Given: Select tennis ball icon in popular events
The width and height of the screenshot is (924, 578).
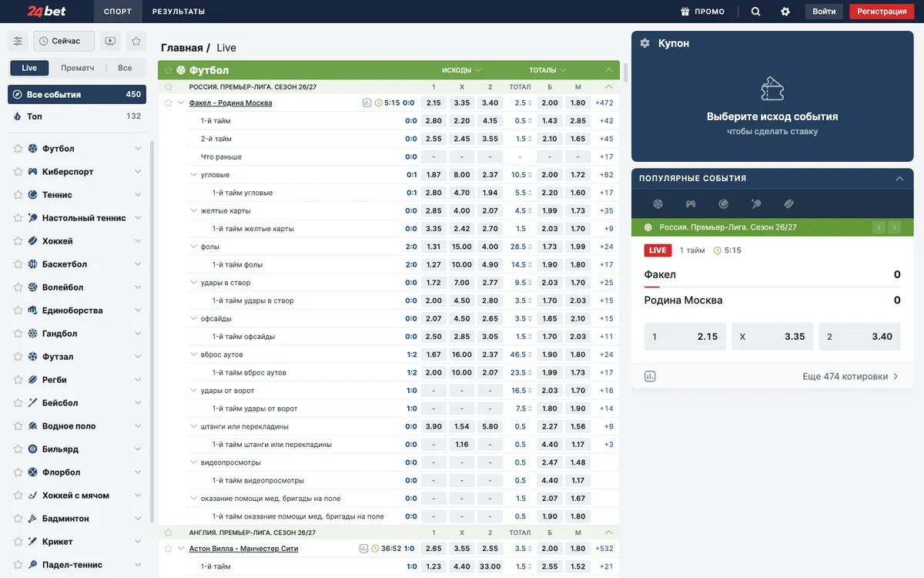Looking at the screenshot, I should (x=724, y=204).
